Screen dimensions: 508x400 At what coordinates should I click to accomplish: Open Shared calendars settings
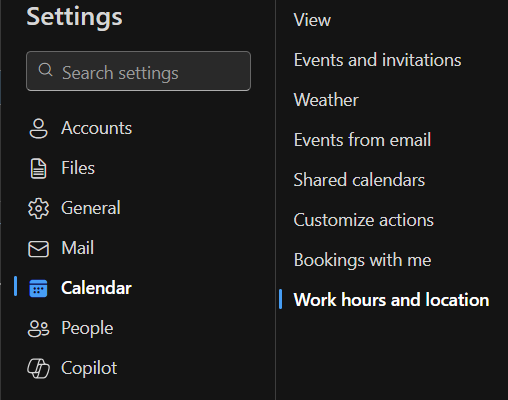(x=359, y=180)
